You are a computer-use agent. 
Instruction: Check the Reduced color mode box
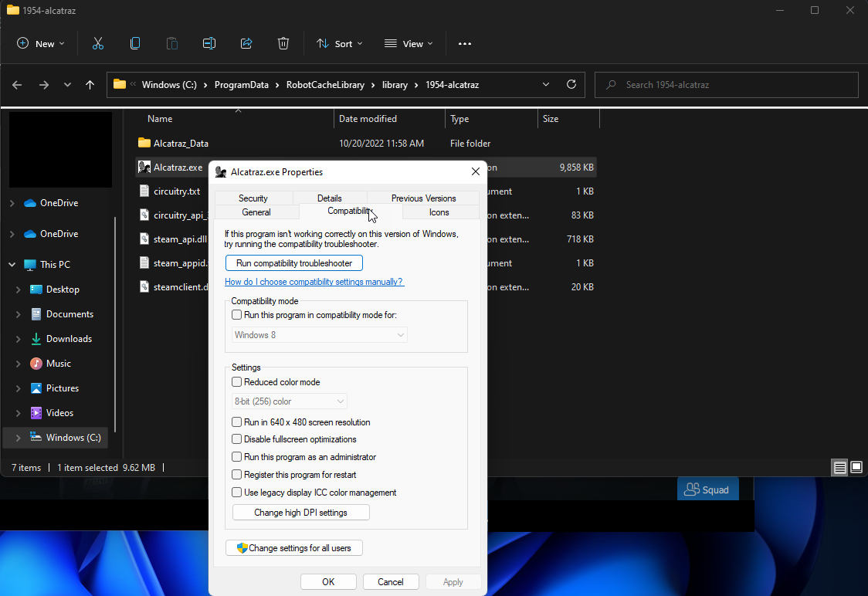tap(237, 382)
